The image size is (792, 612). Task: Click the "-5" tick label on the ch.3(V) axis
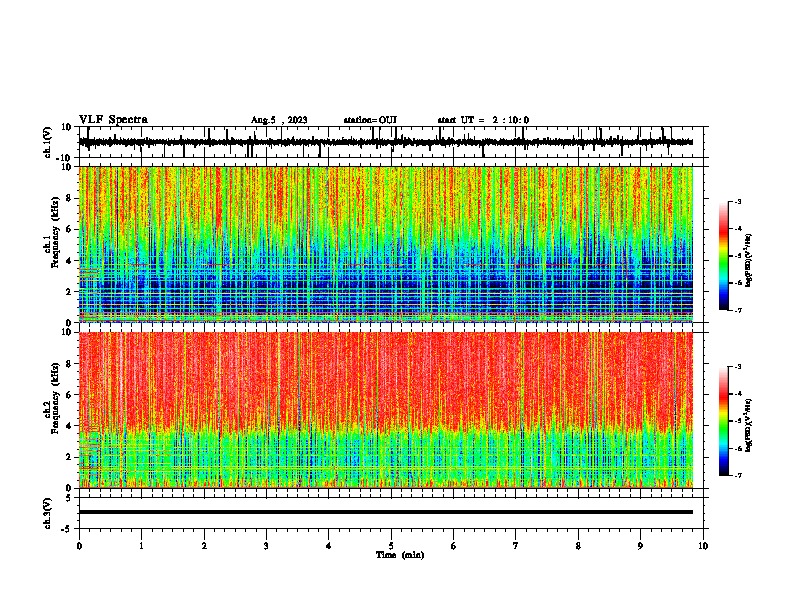click(68, 529)
